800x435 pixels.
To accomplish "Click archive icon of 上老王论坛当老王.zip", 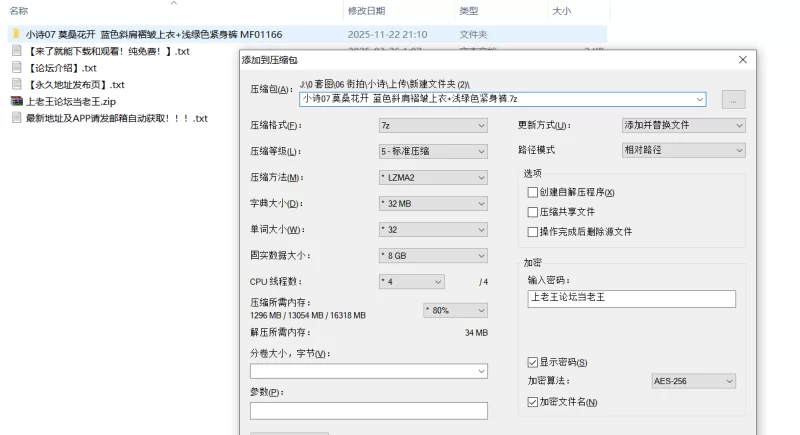I will [x=17, y=101].
